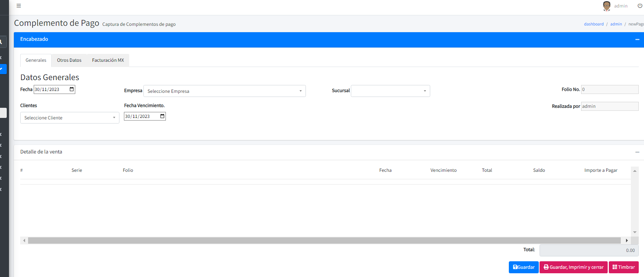Image resolution: width=644 pixels, height=277 pixels.
Task: Switch to the Facturación MX tab
Action: coord(108,60)
